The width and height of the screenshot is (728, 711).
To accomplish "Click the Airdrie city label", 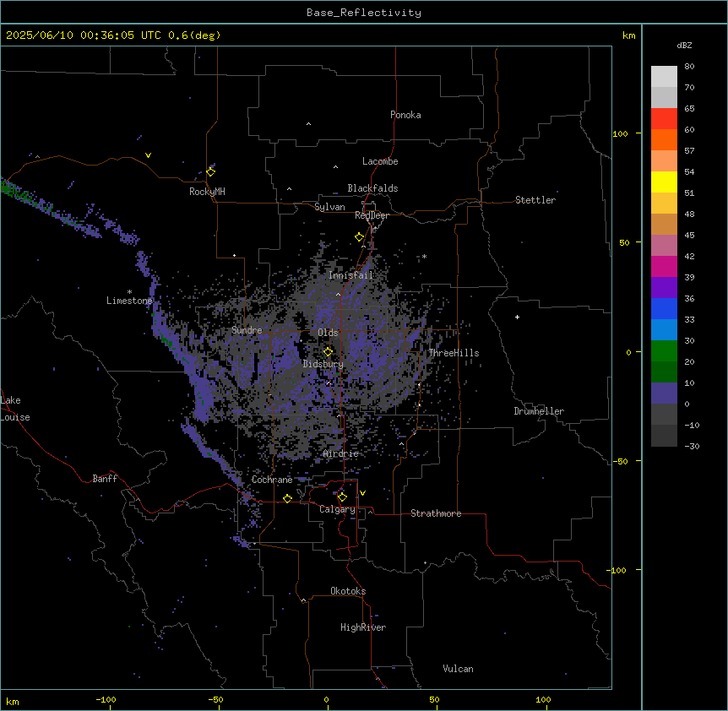I will pos(341,453).
